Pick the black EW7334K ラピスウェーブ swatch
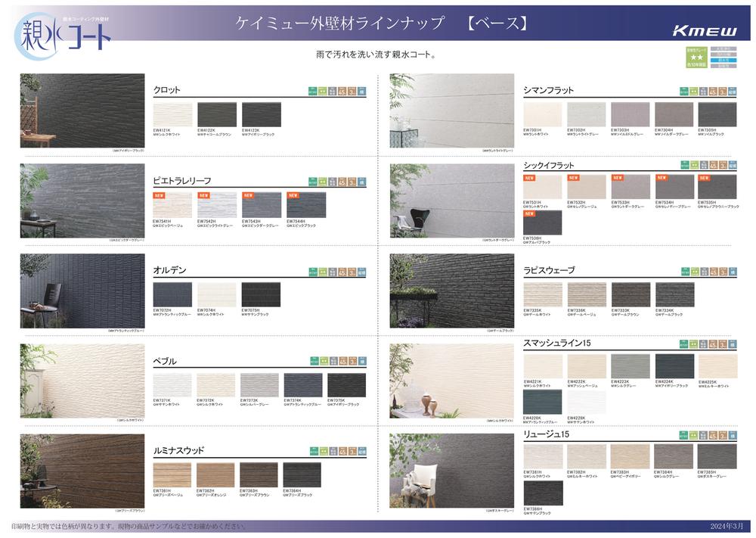This screenshot has width=756, height=538. pos(675,295)
